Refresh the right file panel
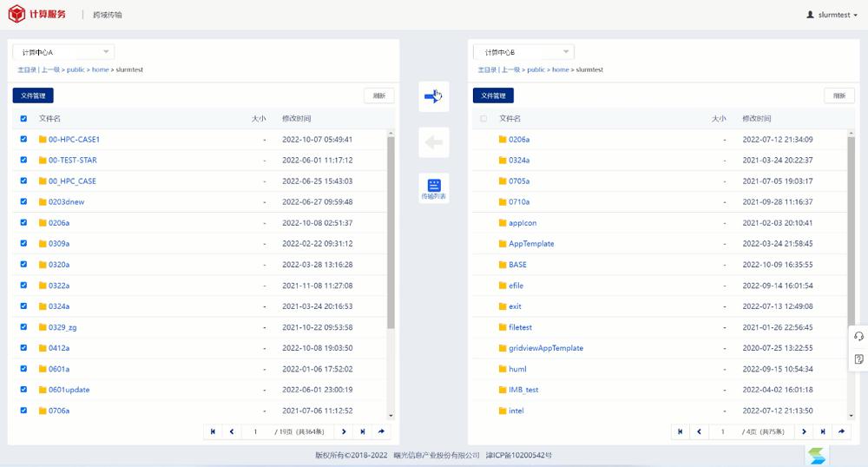The width and height of the screenshot is (868, 467). [838, 95]
